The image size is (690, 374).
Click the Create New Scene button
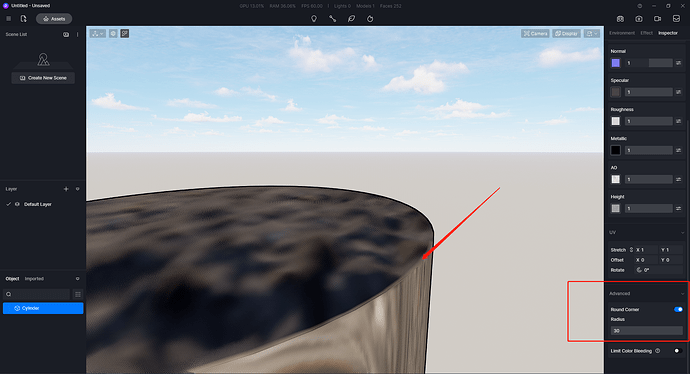(43, 78)
